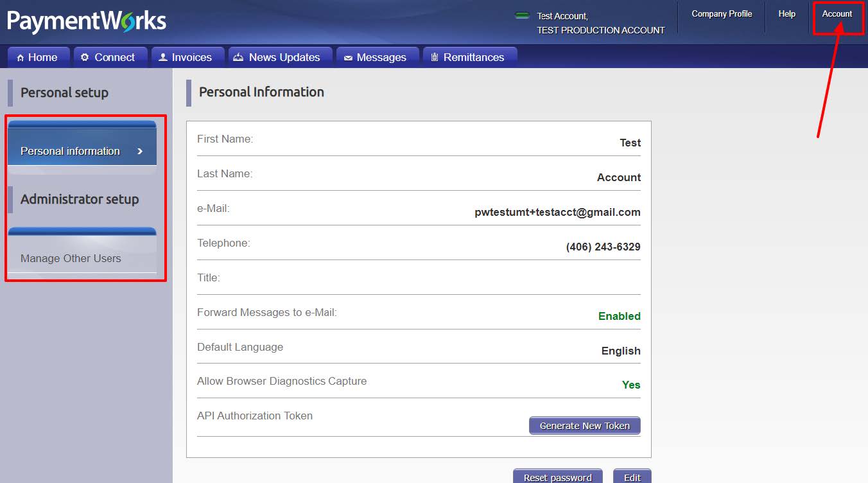Click the Remittances document icon
868x483 pixels.
click(435, 57)
